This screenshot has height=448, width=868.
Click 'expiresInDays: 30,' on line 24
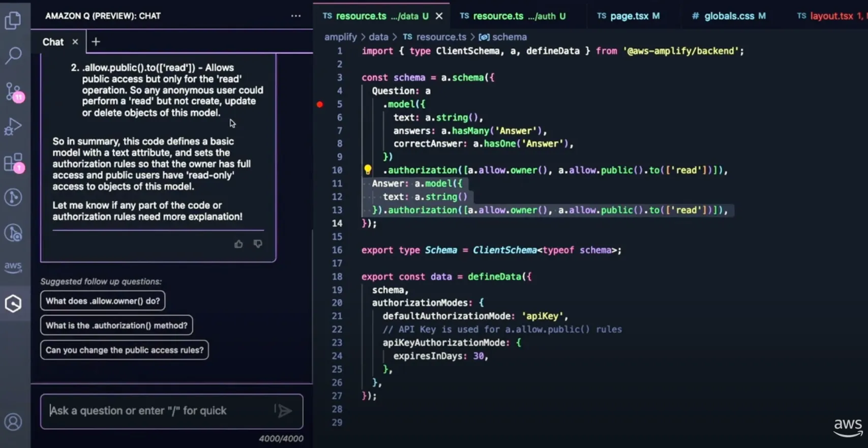click(x=441, y=356)
